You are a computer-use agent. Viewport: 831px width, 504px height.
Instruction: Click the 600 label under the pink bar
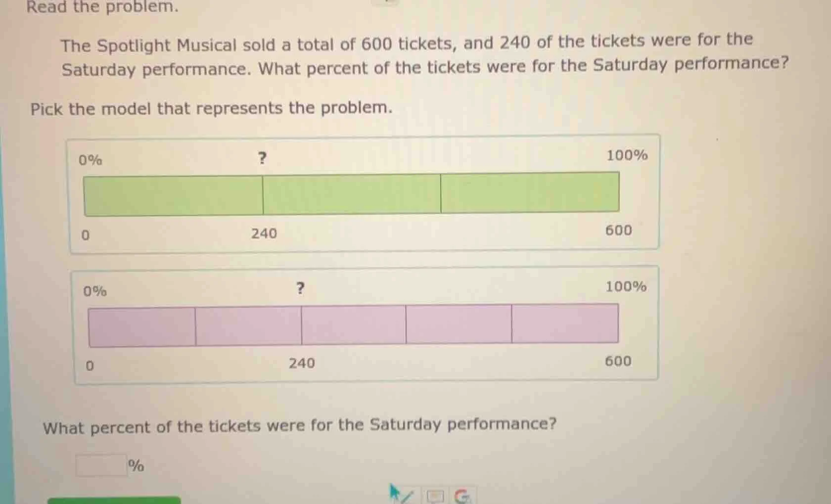[x=617, y=361]
